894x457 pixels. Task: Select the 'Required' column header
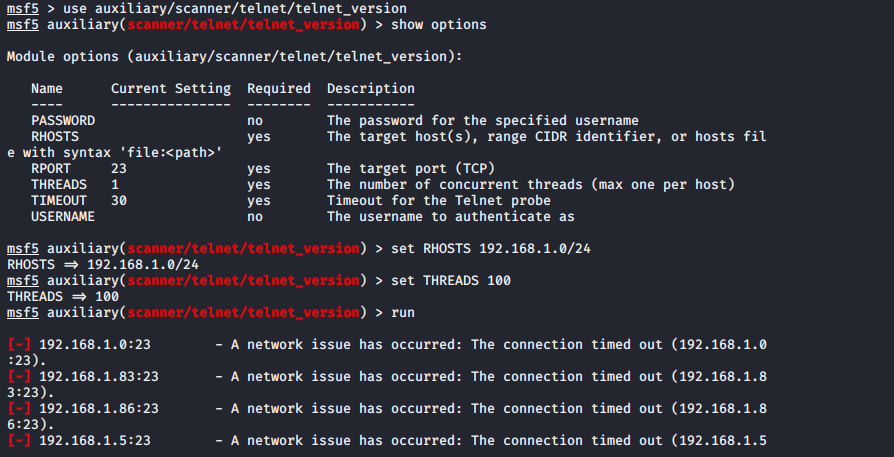click(279, 89)
